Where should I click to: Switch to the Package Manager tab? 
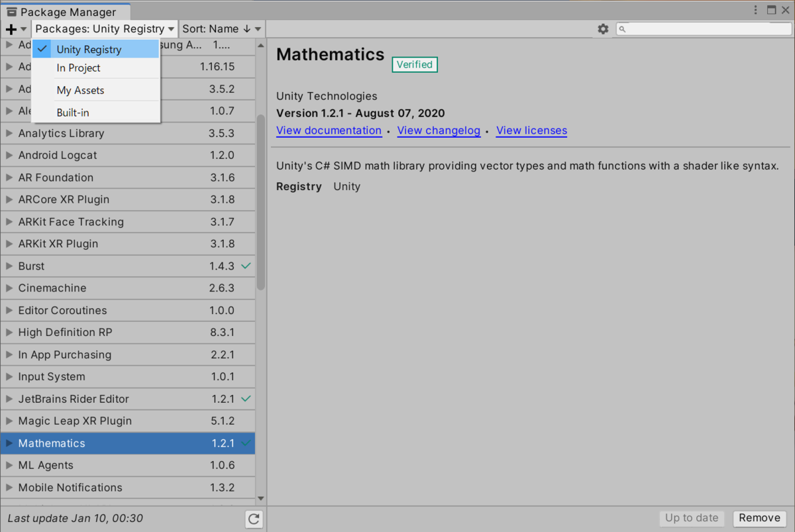point(66,12)
